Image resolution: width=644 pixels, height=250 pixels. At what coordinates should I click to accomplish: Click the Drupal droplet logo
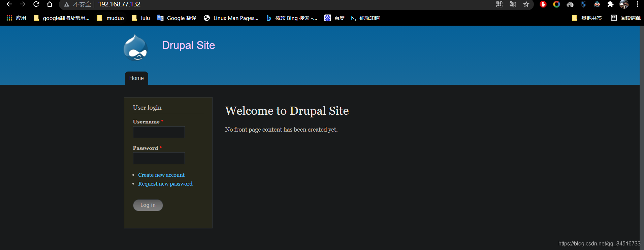(135, 48)
